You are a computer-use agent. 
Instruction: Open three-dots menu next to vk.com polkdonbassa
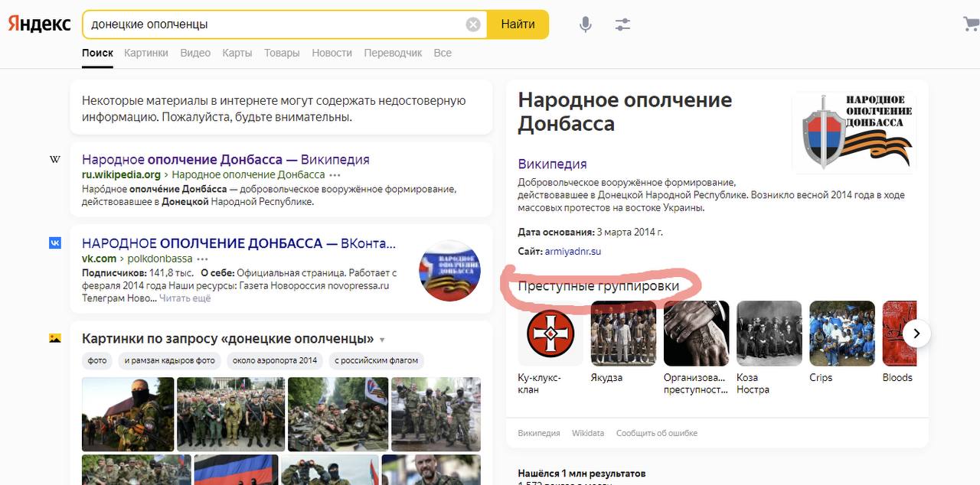click(x=202, y=259)
